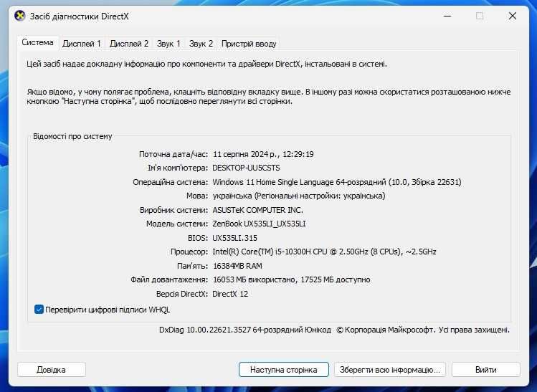Click the DirectX 12 version value
Screen dimensions: 537x392
(x=230, y=294)
